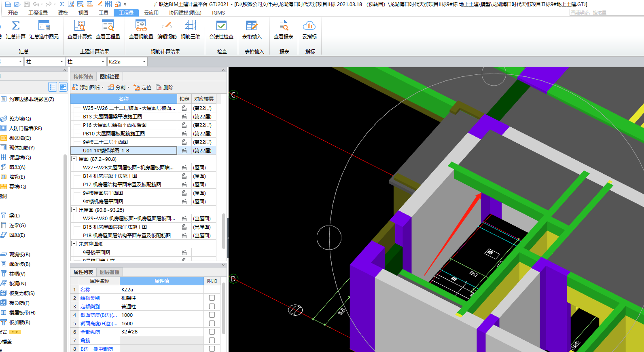Close the drawing management panel
The width and height of the screenshot is (644, 352).
tap(223, 70)
